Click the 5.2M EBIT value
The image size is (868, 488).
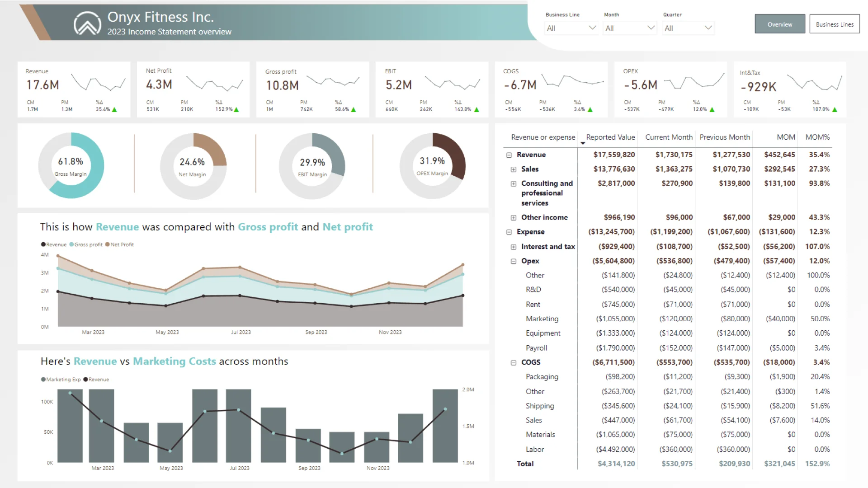[398, 85]
